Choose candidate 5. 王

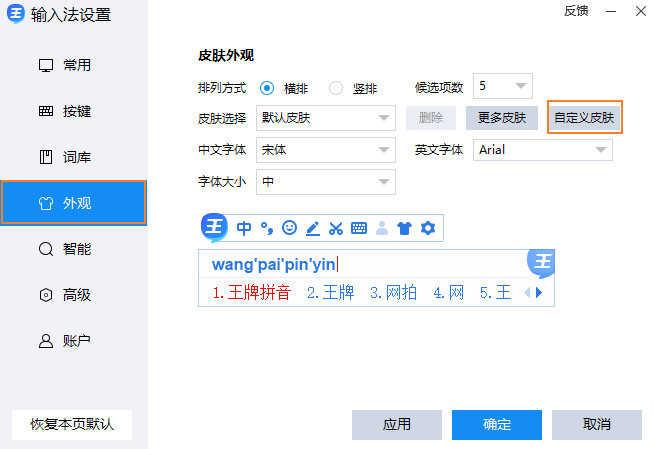pos(496,293)
